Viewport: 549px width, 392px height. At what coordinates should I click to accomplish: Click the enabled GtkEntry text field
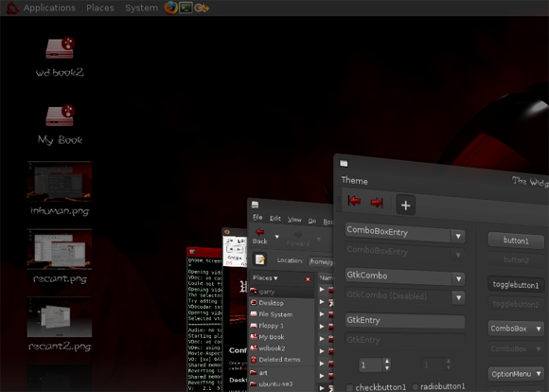pos(405,320)
